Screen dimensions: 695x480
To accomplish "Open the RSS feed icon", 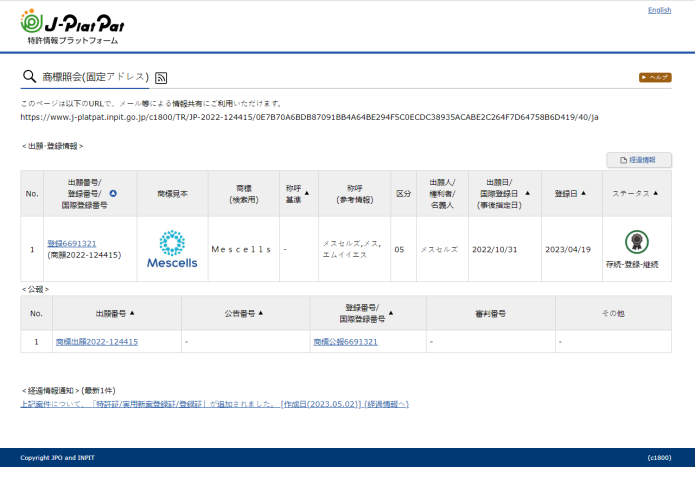I will (x=161, y=77).
